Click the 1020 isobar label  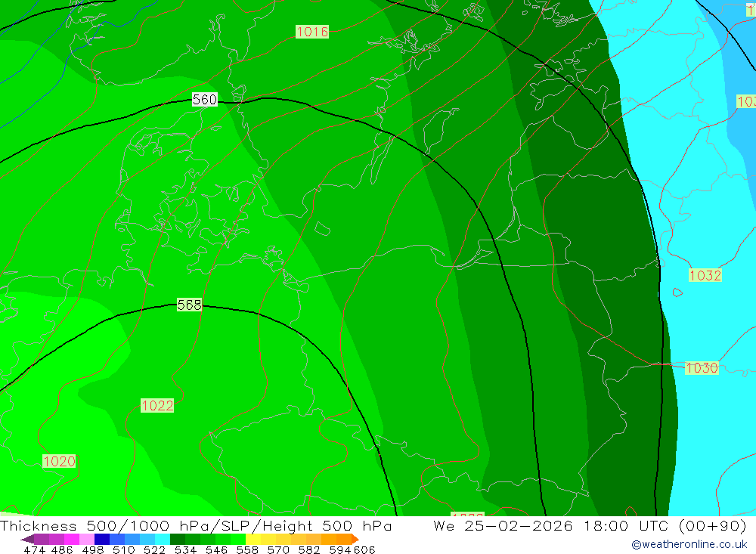coord(59,462)
